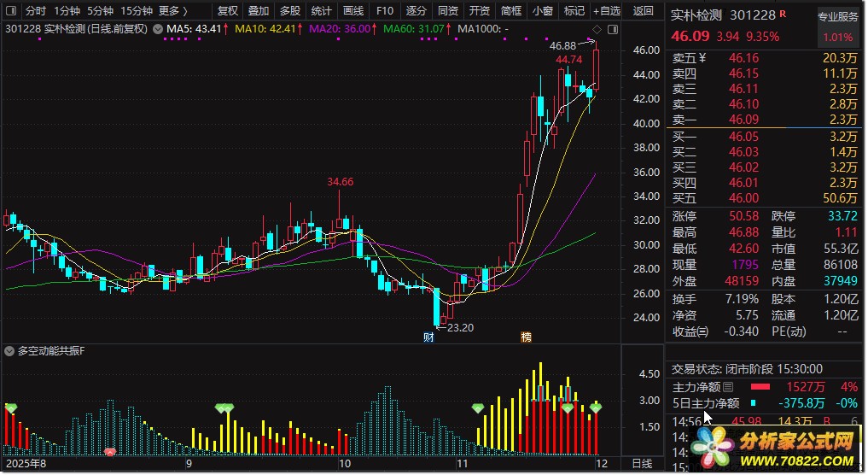Expand the 更多 periods menu

pyautogui.click(x=173, y=10)
